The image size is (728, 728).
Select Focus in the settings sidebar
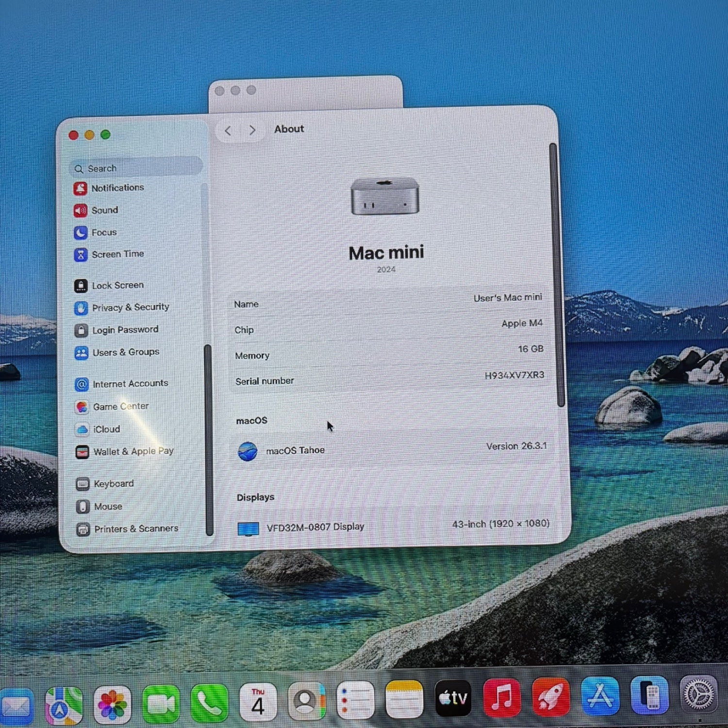tap(95, 232)
